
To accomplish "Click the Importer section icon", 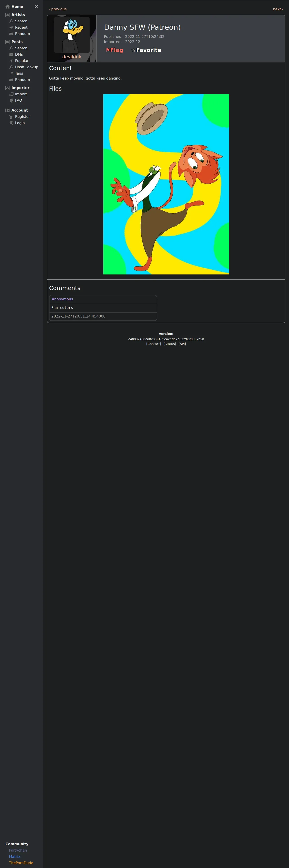I will [8, 88].
